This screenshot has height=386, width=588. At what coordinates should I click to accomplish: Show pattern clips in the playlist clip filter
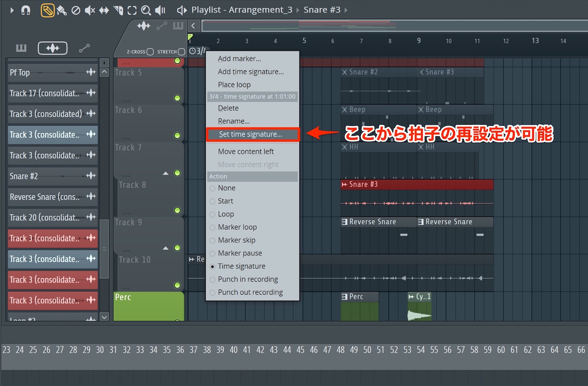click(178, 26)
